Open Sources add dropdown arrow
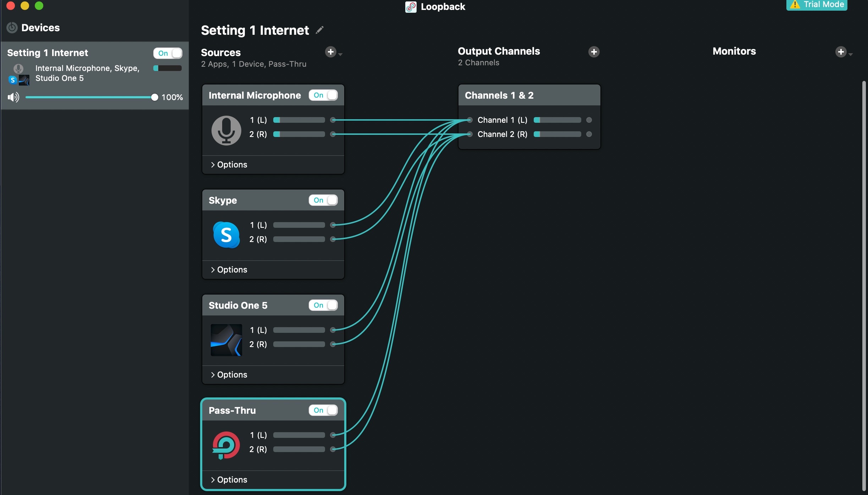Image resolution: width=868 pixels, height=495 pixels. click(x=340, y=54)
